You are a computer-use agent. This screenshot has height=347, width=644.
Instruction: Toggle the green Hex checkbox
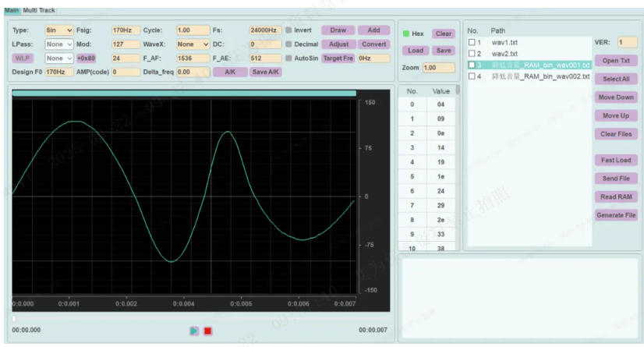click(x=406, y=34)
